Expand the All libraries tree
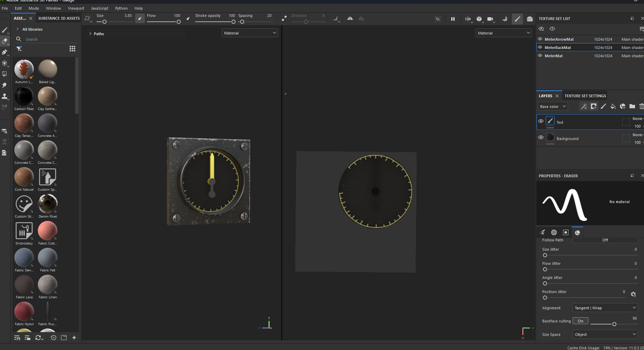The height and width of the screenshot is (350, 644). (18, 29)
